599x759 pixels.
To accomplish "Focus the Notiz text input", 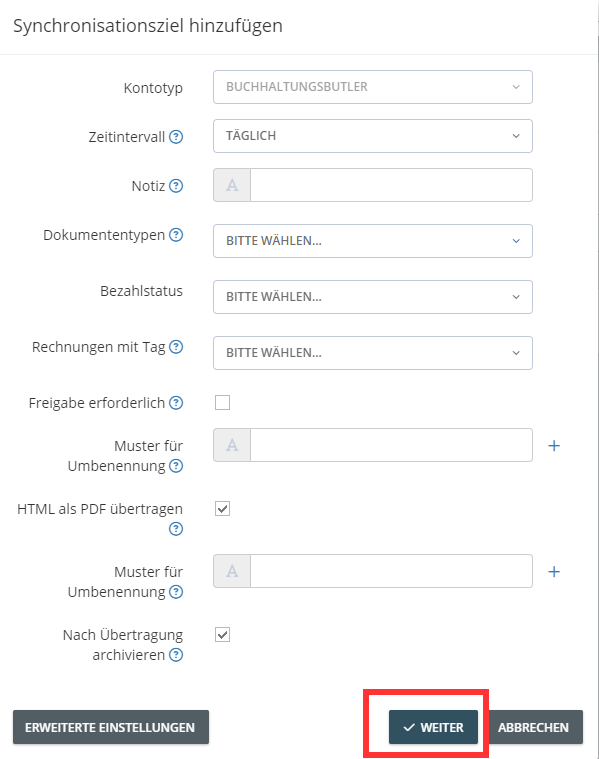I will coord(391,185).
